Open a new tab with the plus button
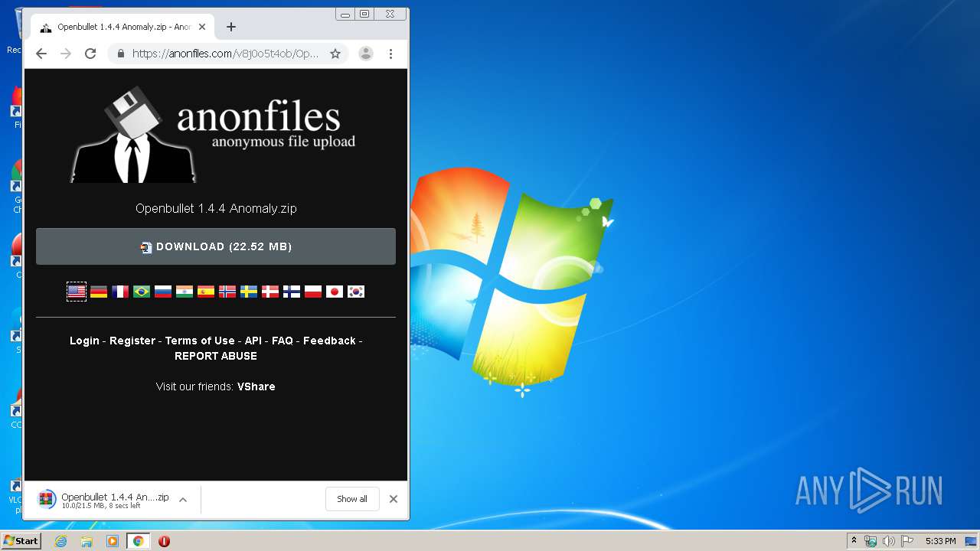 (231, 27)
